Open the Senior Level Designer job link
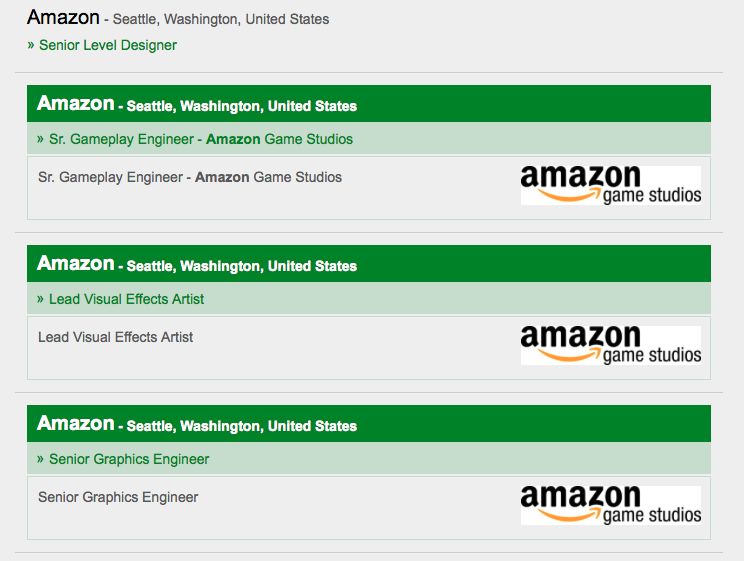Viewport: 744px width, 561px height. pyautogui.click(x=108, y=45)
